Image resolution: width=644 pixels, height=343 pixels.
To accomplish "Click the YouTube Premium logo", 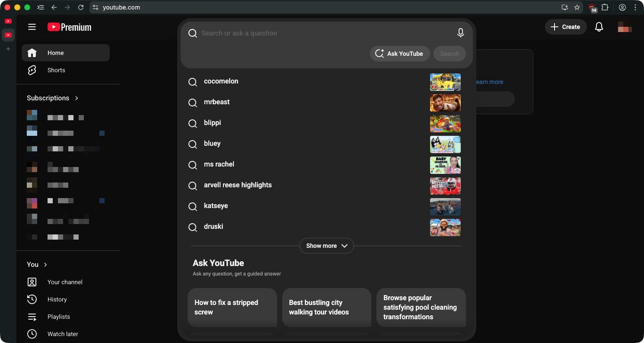I will pyautogui.click(x=69, y=27).
